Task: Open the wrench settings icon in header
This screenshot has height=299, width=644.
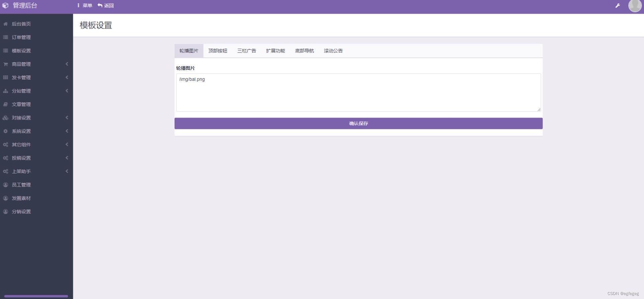Action: pyautogui.click(x=618, y=6)
